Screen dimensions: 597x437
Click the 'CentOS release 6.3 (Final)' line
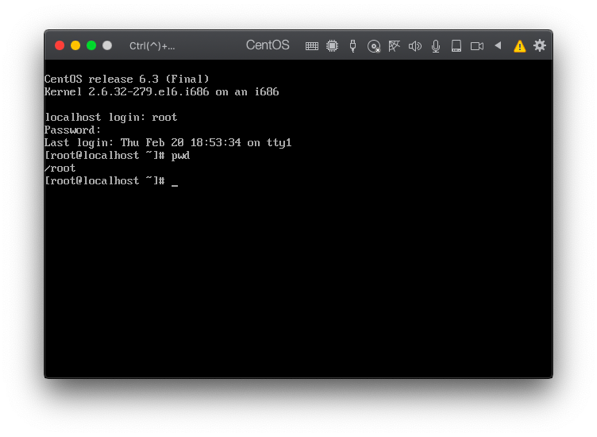(x=127, y=79)
